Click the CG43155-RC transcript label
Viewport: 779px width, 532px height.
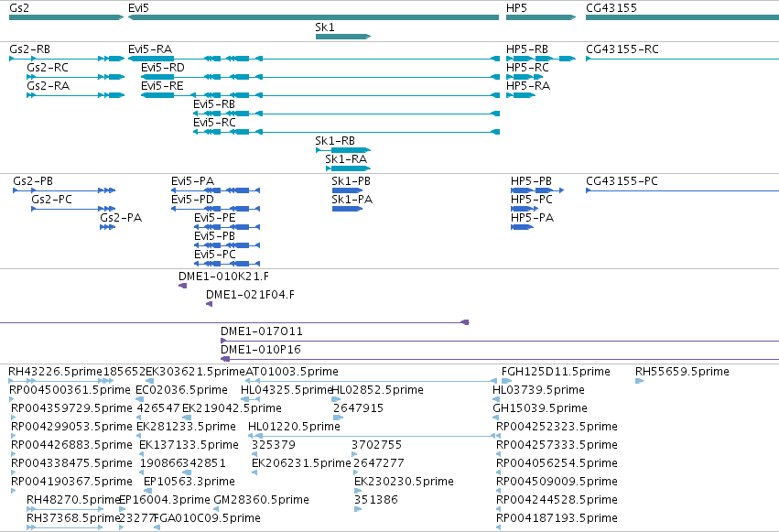tap(622, 49)
